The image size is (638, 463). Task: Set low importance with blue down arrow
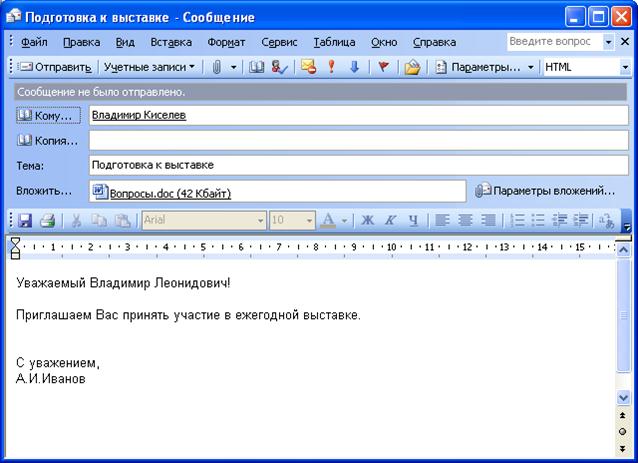coord(354,67)
